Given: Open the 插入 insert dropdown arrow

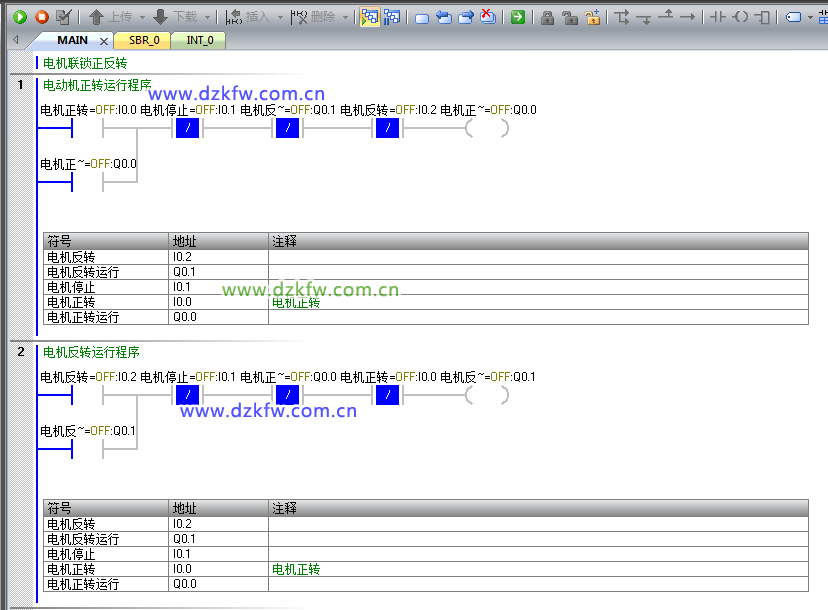Looking at the screenshot, I should tap(280, 17).
